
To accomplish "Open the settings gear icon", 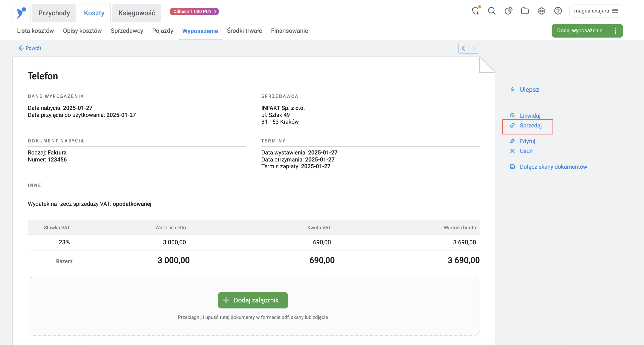I will point(541,11).
